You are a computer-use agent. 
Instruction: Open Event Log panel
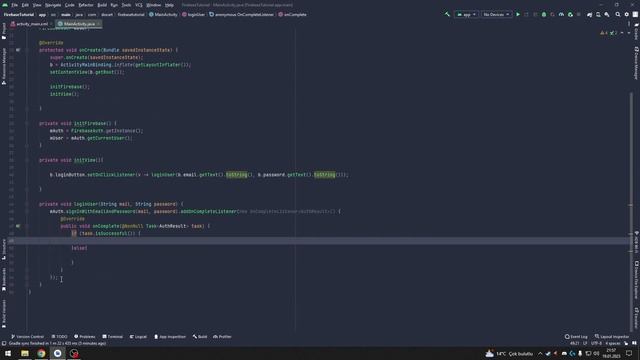[x=576, y=337]
